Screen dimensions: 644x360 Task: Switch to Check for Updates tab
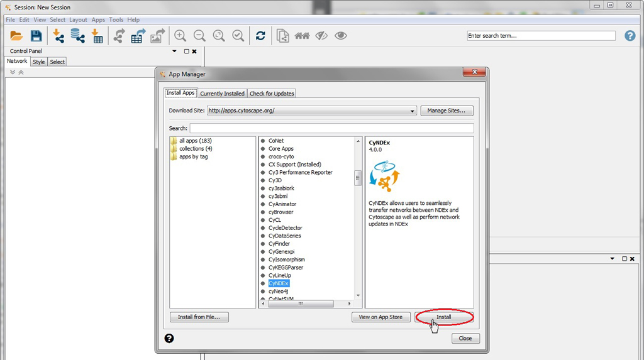(272, 94)
